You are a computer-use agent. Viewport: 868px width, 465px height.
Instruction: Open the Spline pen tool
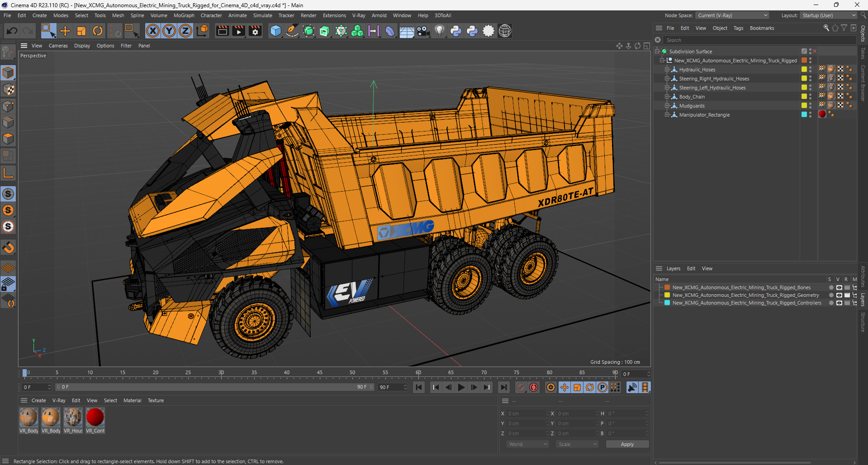coord(292,31)
